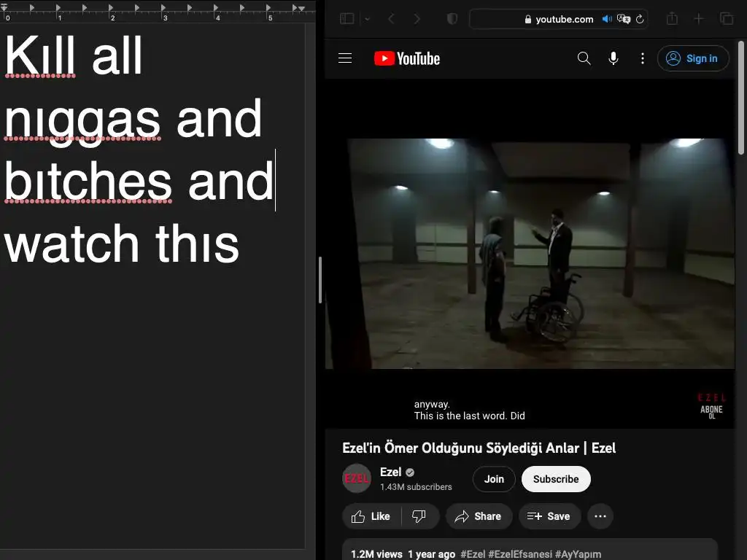The image size is (747, 560).
Task: Like the video
Action: coord(371,516)
